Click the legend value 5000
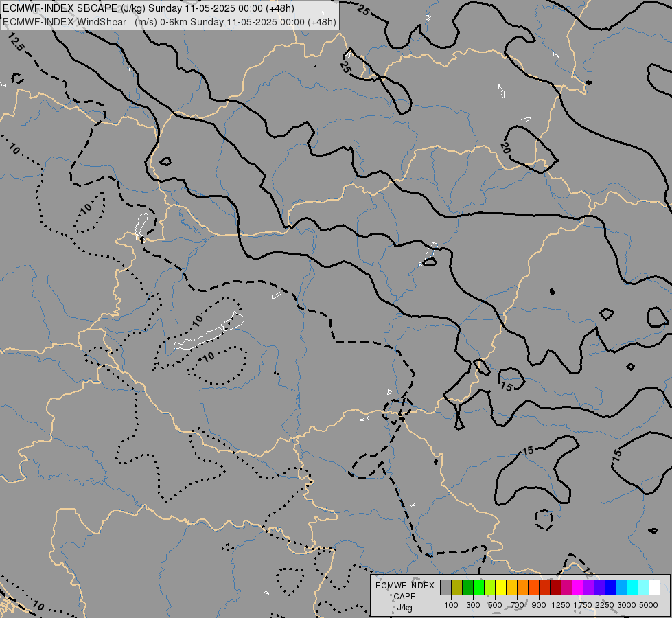The height and width of the screenshot is (618, 672). 649,605
